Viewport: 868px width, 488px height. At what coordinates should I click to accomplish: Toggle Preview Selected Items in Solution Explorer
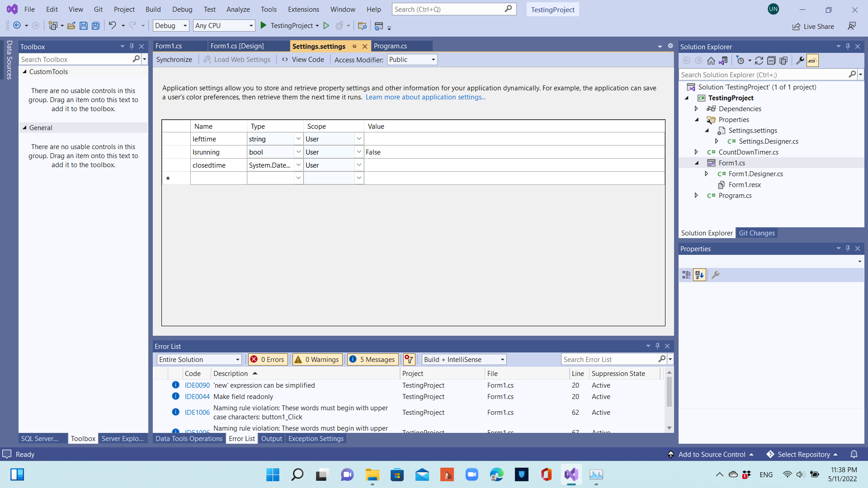[812, 61]
